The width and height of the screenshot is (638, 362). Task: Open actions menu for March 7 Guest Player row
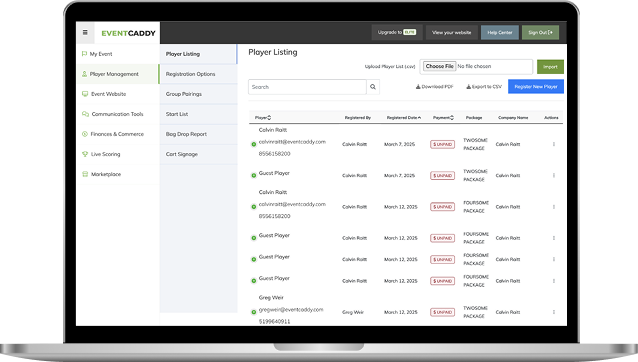coord(554,175)
